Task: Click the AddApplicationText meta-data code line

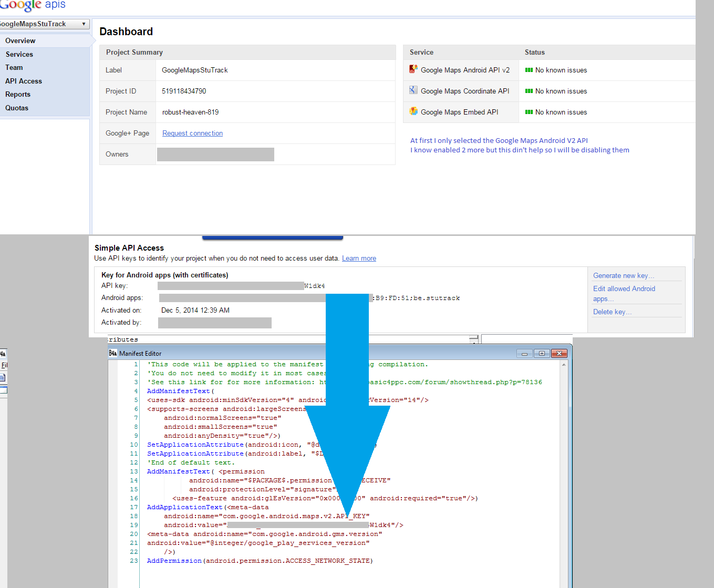Action: (x=208, y=507)
